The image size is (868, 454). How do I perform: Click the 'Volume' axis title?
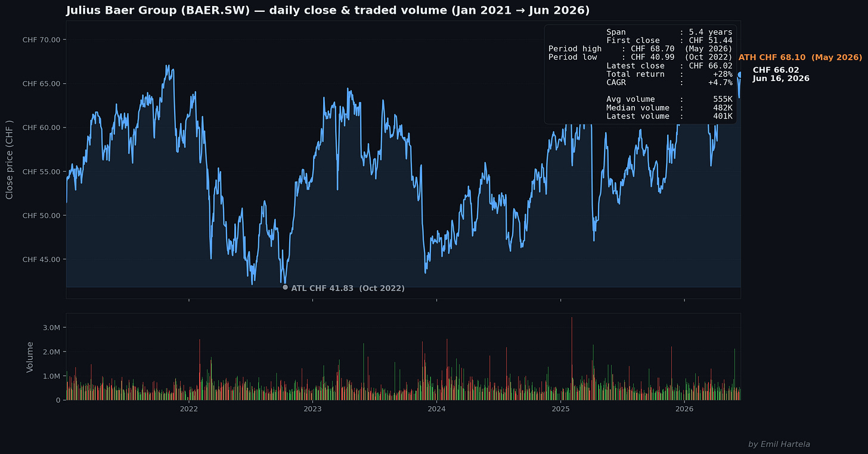30,357
